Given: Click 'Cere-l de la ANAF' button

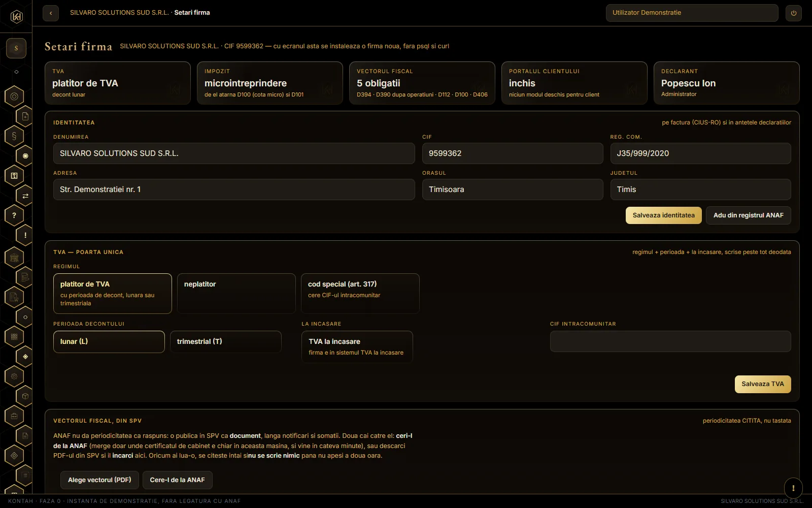Looking at the screenshot, I should 178,480.
